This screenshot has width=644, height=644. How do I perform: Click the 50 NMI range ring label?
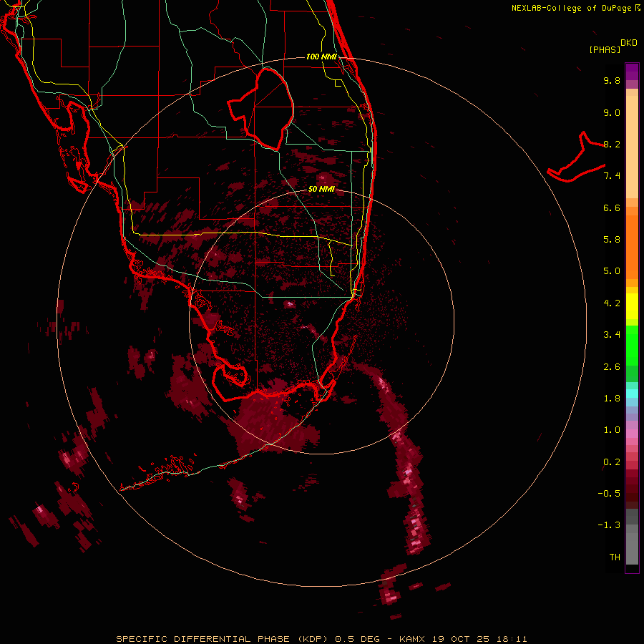[x=321, y=190]
